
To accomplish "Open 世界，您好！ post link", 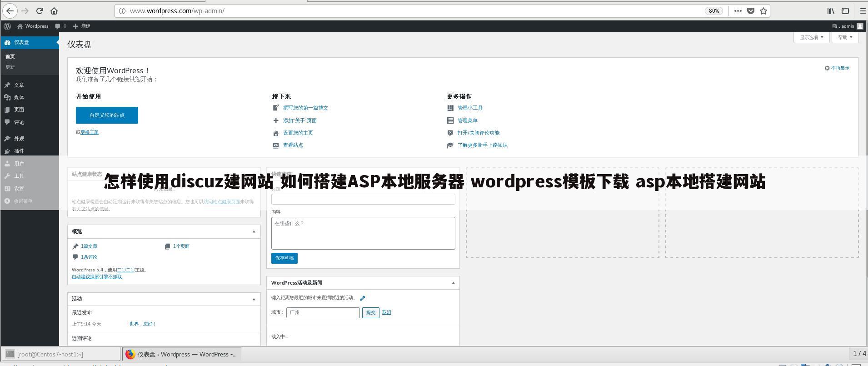I will [143, 324].
